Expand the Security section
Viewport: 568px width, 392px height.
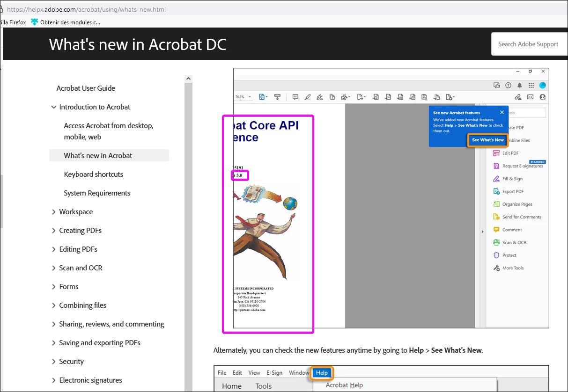tap(53, 362)
